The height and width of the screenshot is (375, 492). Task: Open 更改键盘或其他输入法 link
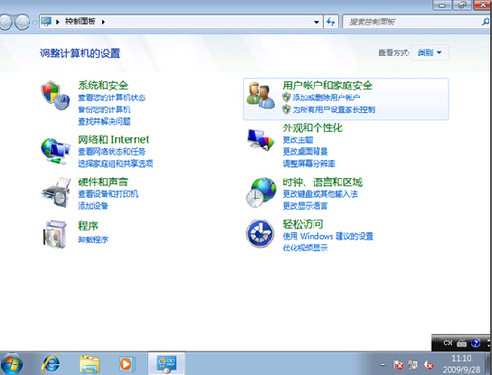(x=320, y=194)
